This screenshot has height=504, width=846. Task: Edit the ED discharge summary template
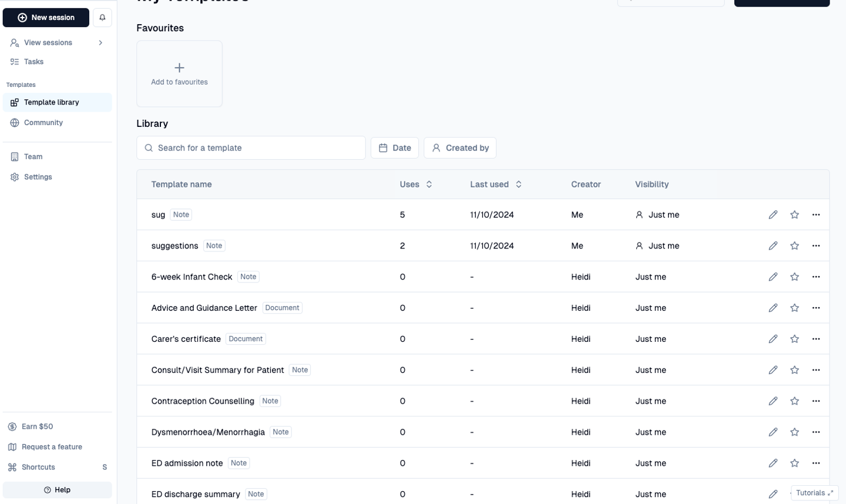click(x=773, y=495)
